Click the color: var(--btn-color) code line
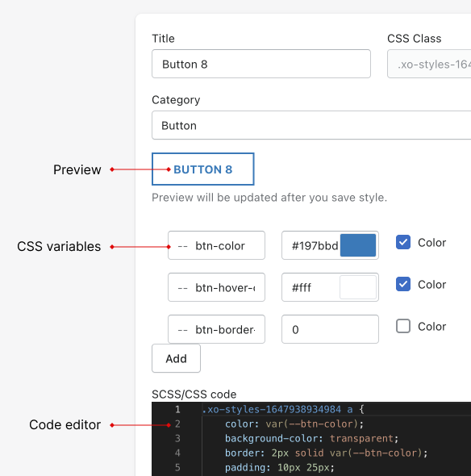471x476 pixels. tap(294, 424)
